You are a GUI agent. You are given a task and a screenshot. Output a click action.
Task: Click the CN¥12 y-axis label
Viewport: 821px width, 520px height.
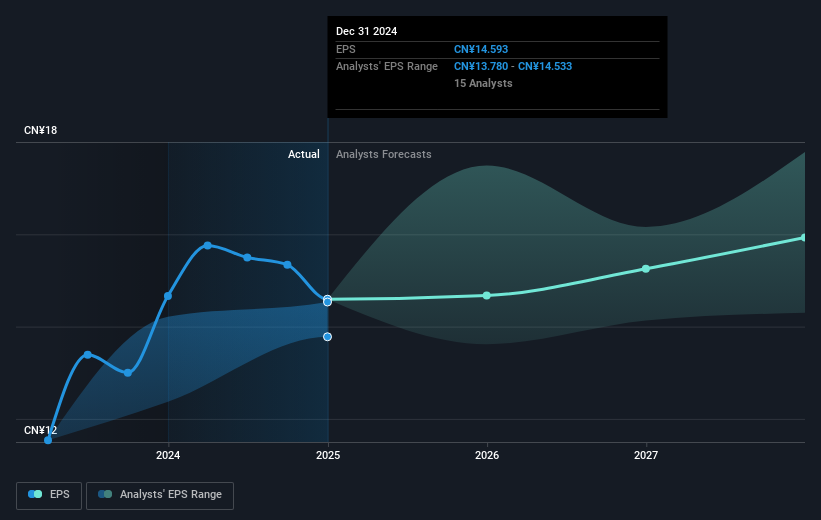pyautogui.click(x=40, y=430)
